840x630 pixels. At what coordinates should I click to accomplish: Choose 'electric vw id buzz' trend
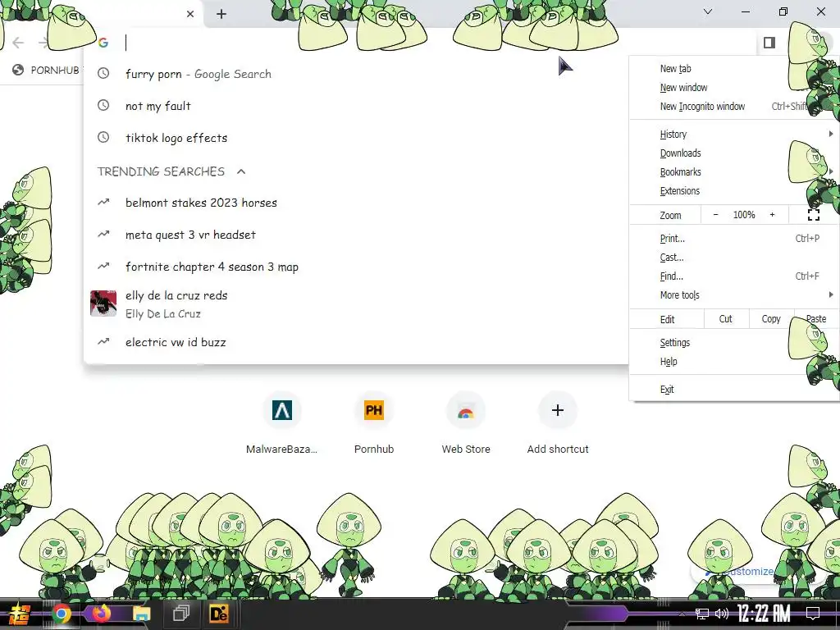356,342
